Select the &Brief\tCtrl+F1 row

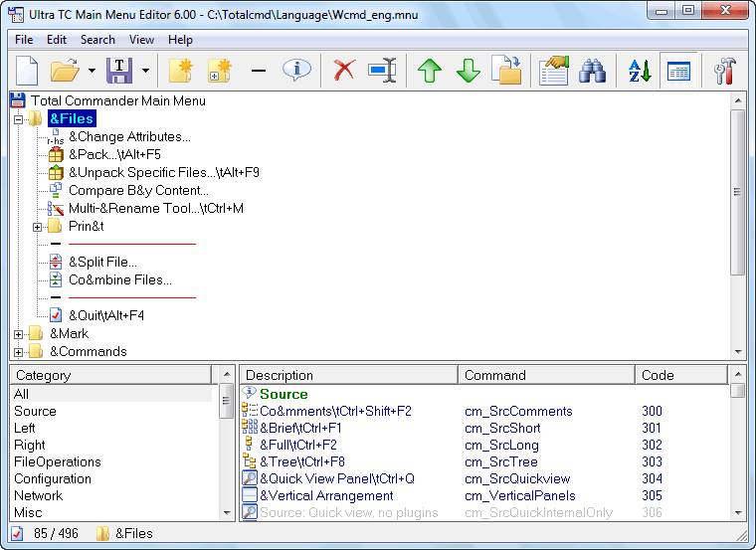click(x=484, y=428)
